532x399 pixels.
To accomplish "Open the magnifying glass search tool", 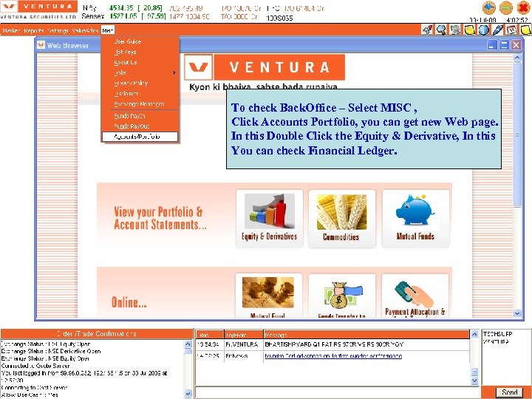I will pos(441,30).
